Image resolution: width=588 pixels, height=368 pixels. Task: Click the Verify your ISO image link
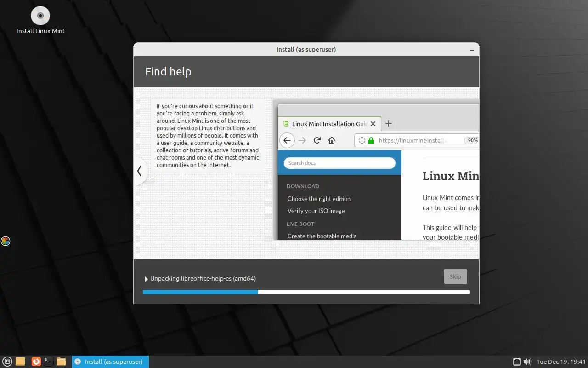[316, 211]
